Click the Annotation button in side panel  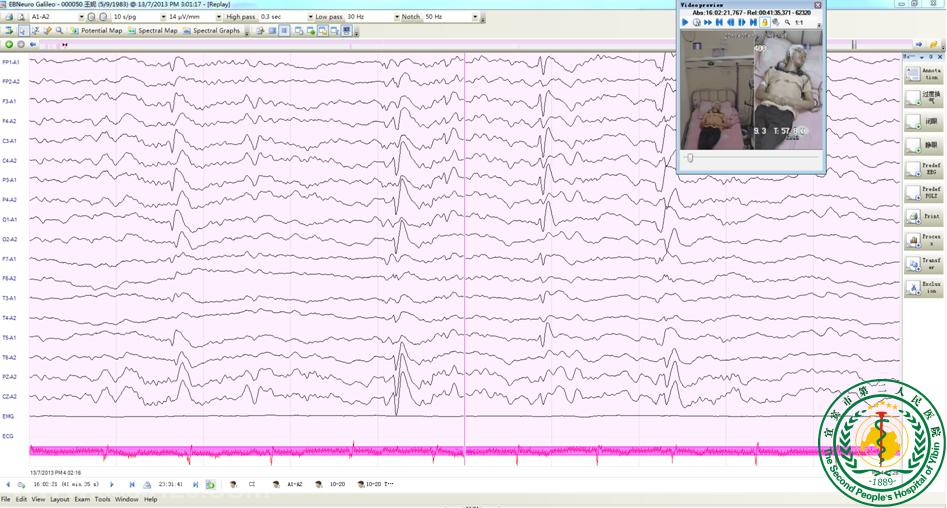922,74
